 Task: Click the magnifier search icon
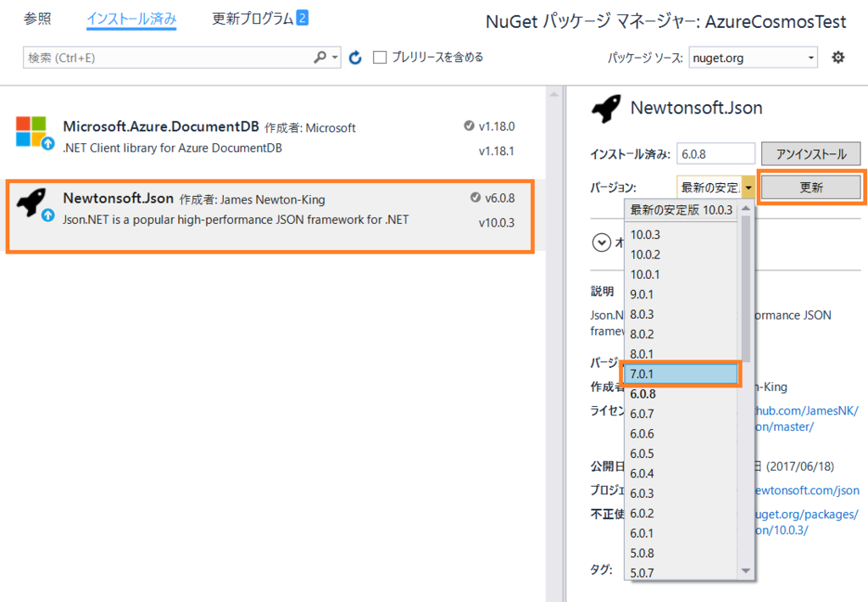point(320,57)
